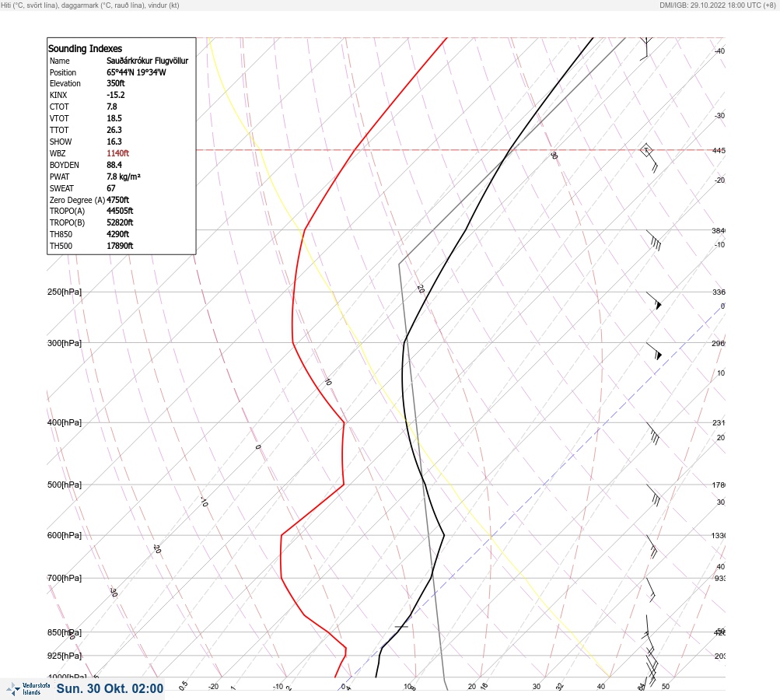The height and width of the screenshot is (700, 780).
Task: Click the wind barb at 250 hPa
Action: [654, 300]
